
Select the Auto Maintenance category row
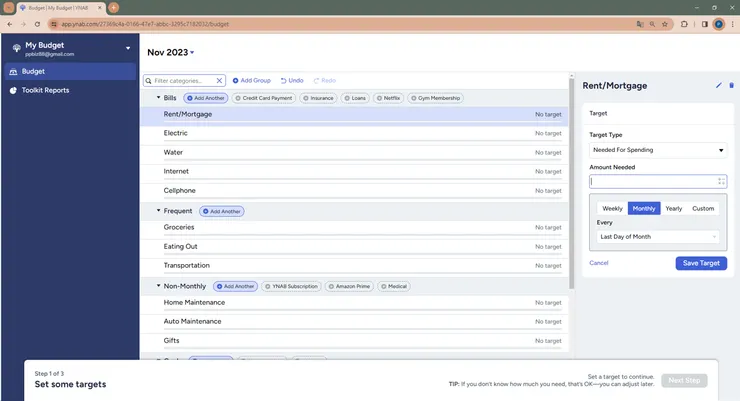pos(354,322)
